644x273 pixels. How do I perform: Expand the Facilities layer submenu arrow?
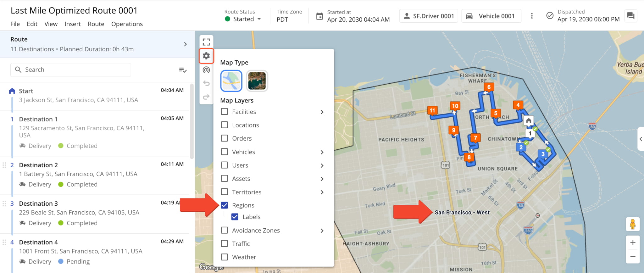[322, 112]
